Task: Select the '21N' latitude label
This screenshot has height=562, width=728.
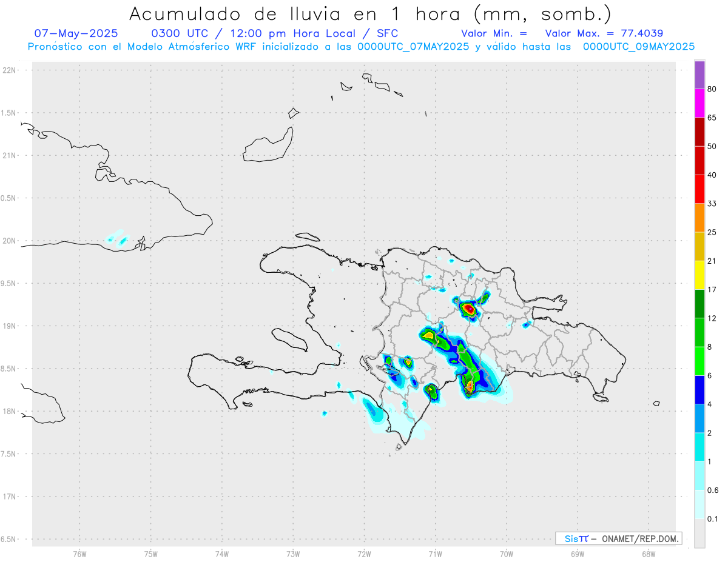Action: [x=9, y=156]
